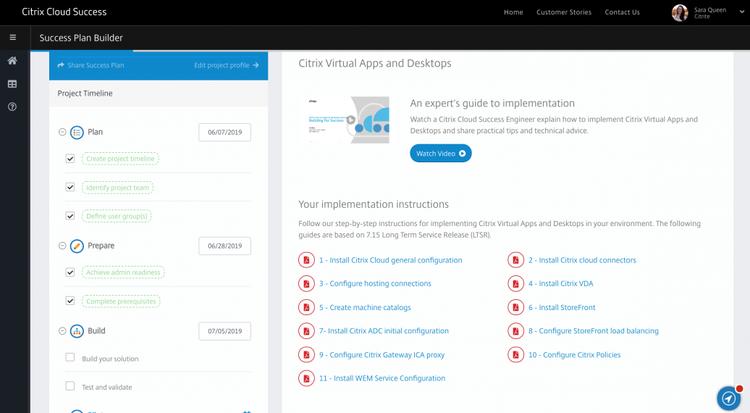This screenshot has width=750, height=413.
Task: Open 1 - Install Citrix Cloud general configuration
Action: [x=391, y=260]
